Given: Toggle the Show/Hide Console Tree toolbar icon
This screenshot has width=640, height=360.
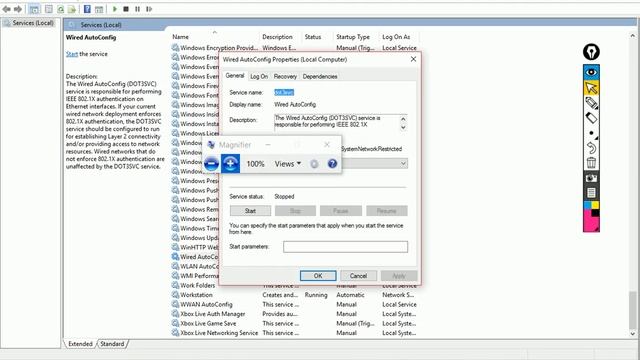Looking at the screenshot, I should [35, 9].
